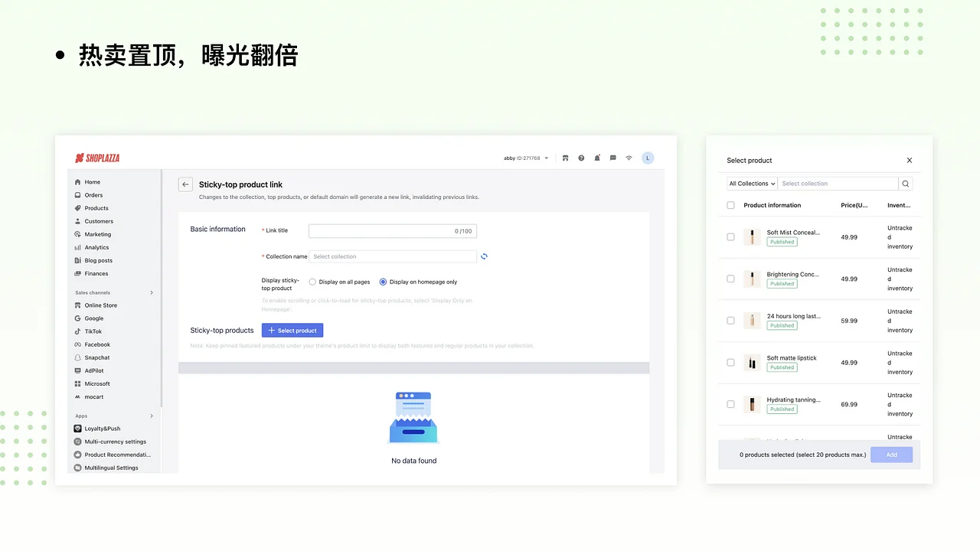The height and width of the screenshot is (551, 980).
Task: Open the help question mark icon
Action: pyautogui.click(x=581, y=158)
